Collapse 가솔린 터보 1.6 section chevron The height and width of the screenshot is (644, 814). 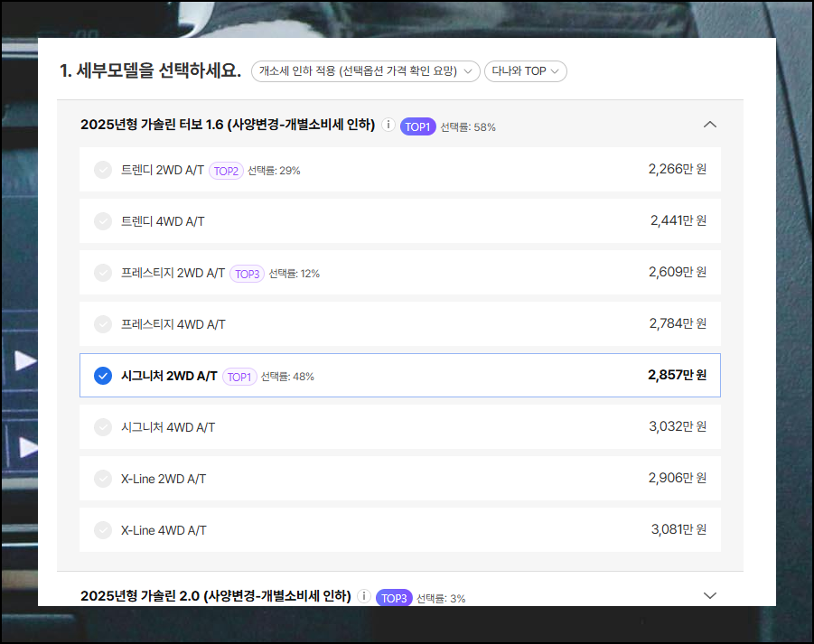coord(710,125)
